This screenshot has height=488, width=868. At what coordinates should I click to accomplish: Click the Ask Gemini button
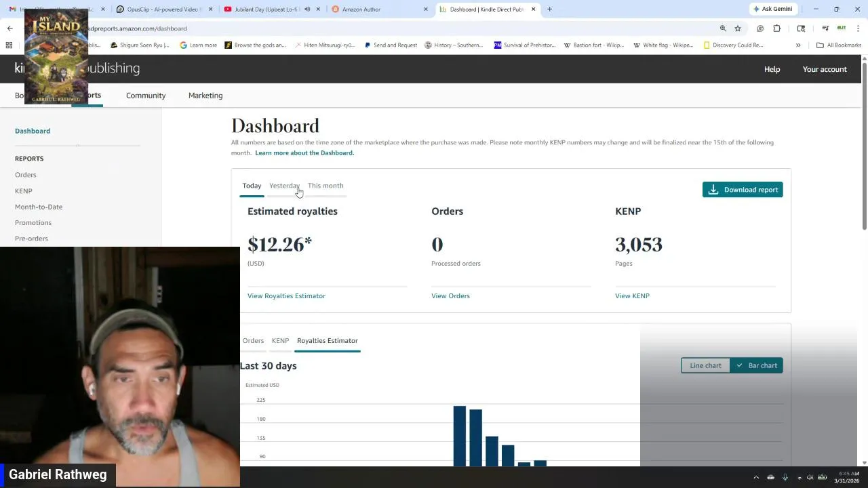click(772, 9)
